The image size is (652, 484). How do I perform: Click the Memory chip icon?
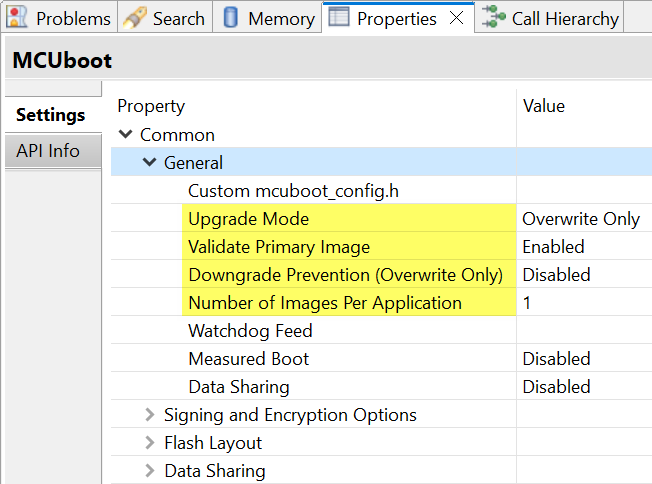230,17
